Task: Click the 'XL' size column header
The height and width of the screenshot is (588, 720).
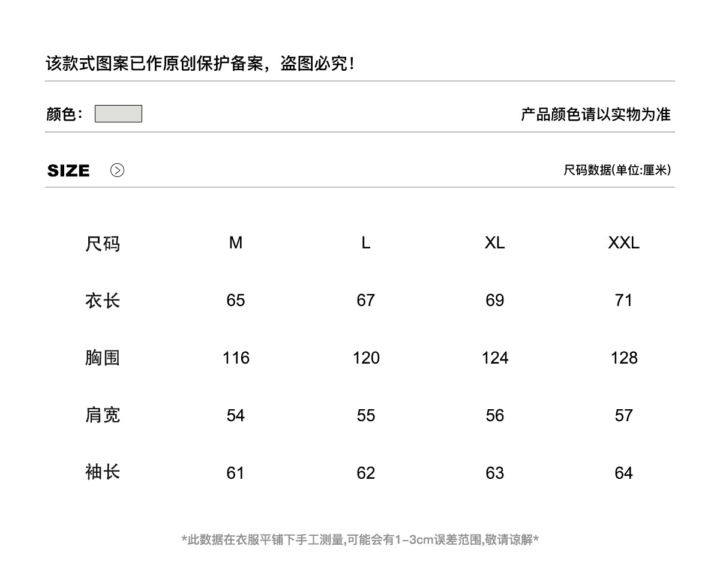Action: [495, 242]
